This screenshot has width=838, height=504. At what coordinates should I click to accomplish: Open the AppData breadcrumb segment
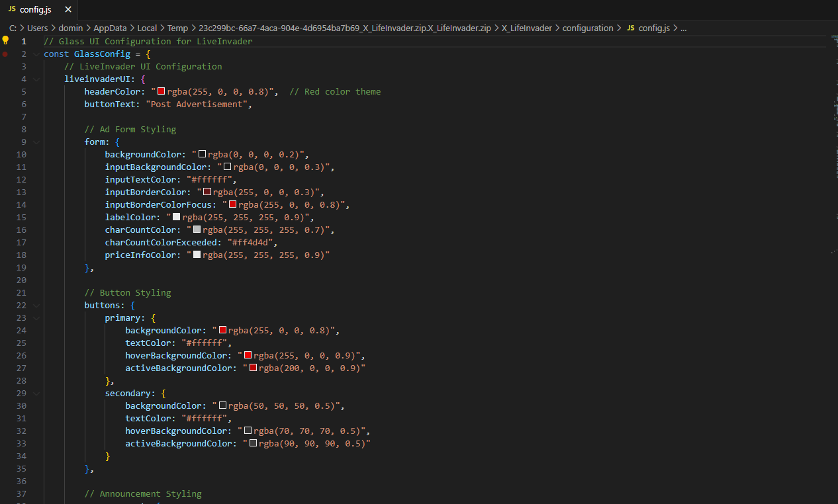[x=110, y=28]
